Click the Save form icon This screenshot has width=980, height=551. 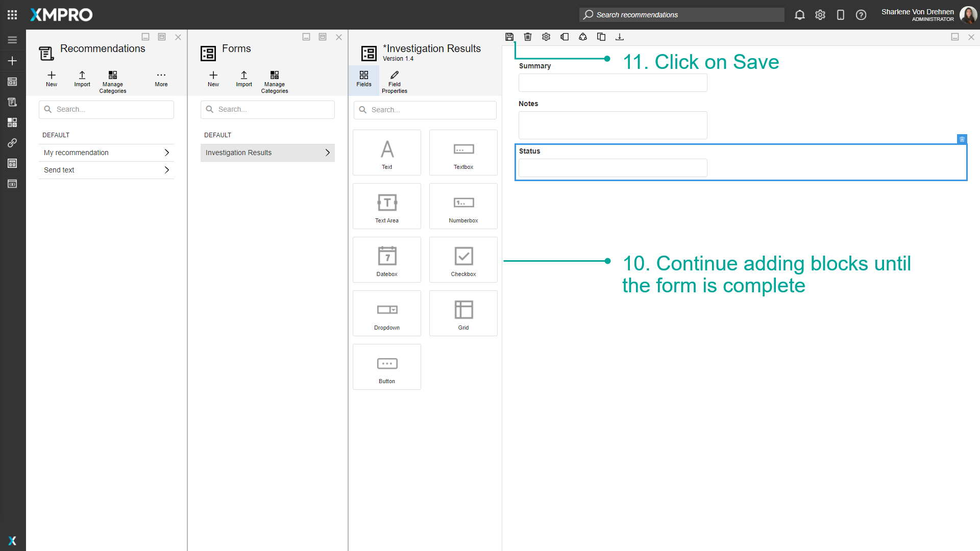tap(509, 37)
